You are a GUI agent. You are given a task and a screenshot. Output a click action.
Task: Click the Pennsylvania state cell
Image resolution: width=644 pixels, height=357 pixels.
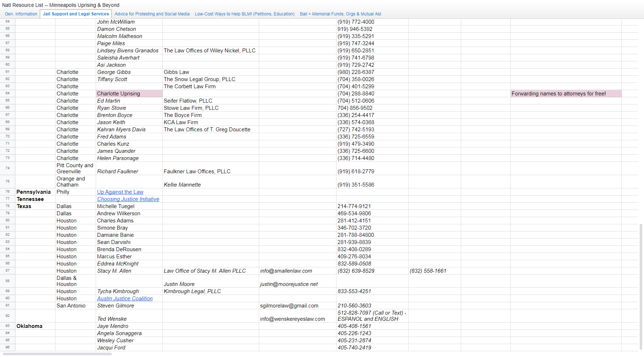pyautogui.click(x=35, y=192)
